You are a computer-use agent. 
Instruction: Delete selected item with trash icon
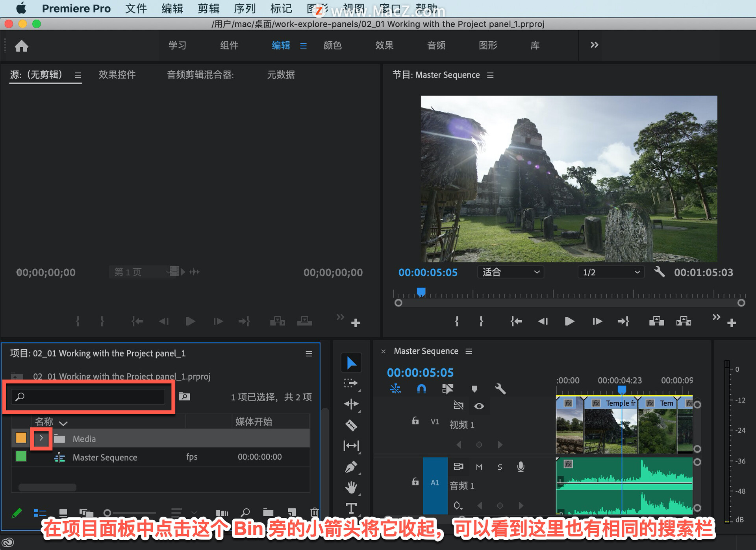tap(314, 512)
